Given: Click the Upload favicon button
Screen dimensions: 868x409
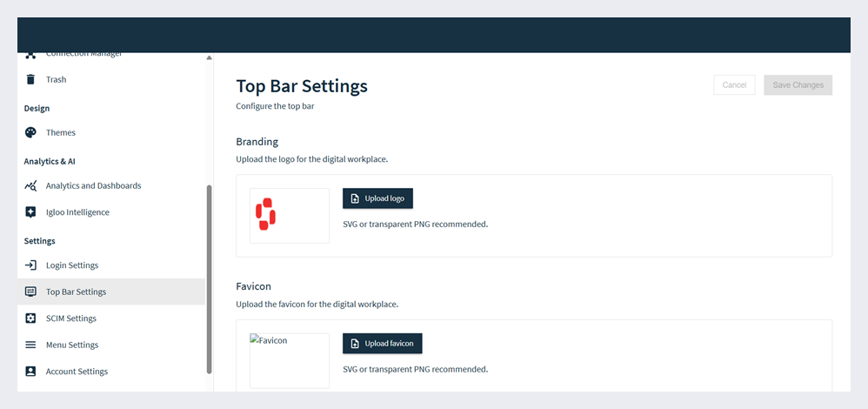Looking at the screenshot, I should (383, 344).
